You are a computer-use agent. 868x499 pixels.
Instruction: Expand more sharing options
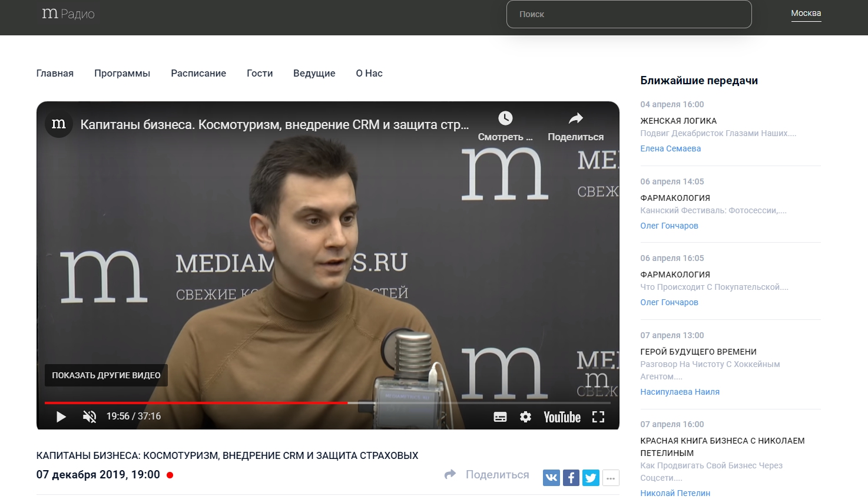[x=611, y=478]
